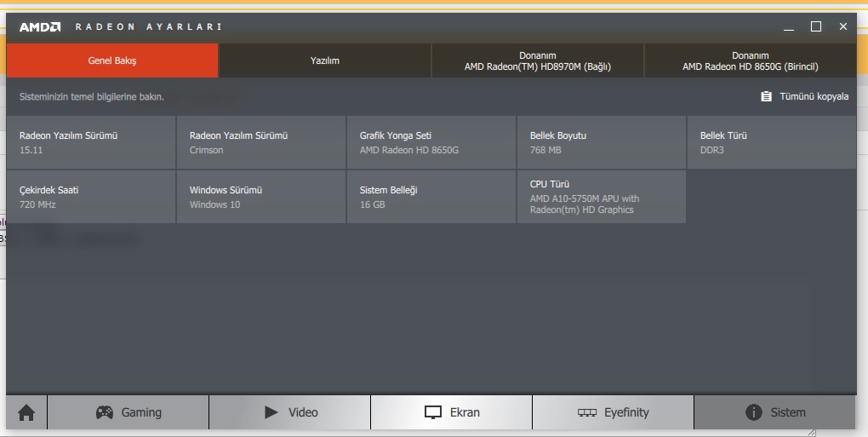The image size is (868, 437).
Task: Click the Sisteminizin temel bilgilerine bakın text
Action: coord(92,96)
